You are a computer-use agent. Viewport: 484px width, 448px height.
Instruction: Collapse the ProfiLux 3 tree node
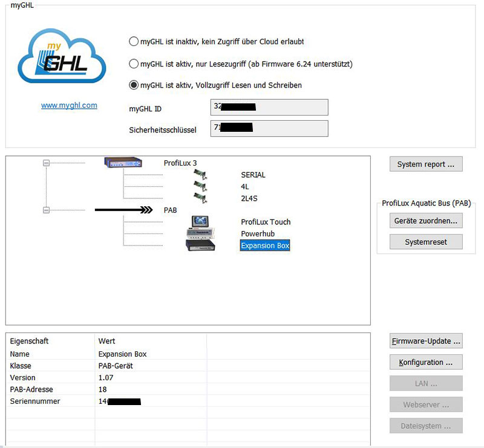click(47, 163)
